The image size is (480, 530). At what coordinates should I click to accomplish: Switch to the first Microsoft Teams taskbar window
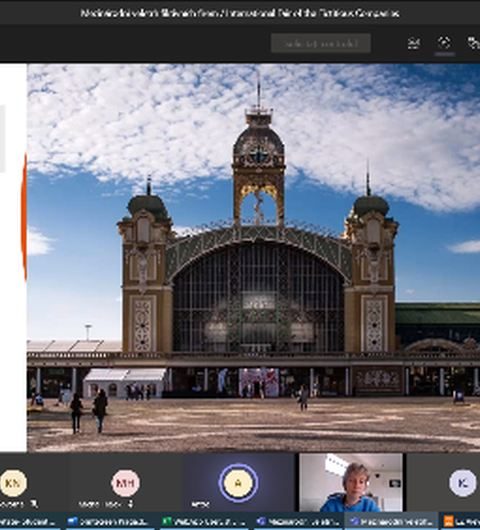(x=297, y=522)
